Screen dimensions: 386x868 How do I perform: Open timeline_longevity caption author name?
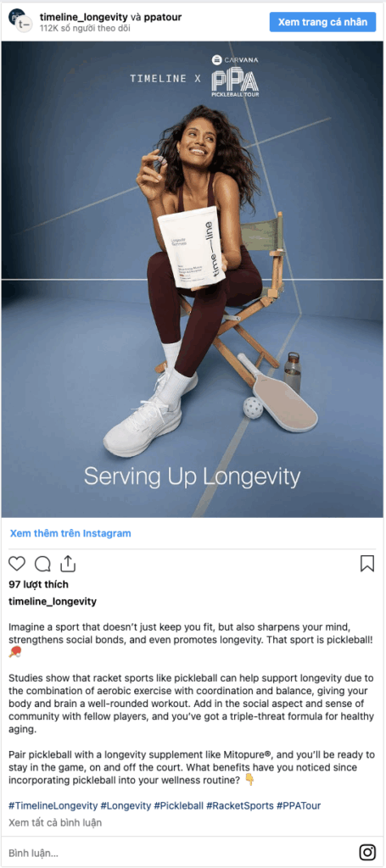point(53,602)
